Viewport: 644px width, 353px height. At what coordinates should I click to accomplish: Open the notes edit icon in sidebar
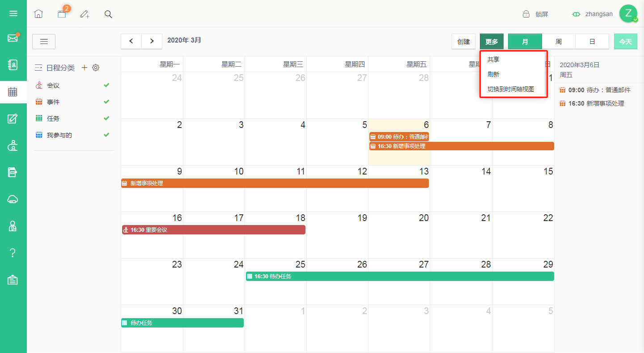click(x=13, y=119)
